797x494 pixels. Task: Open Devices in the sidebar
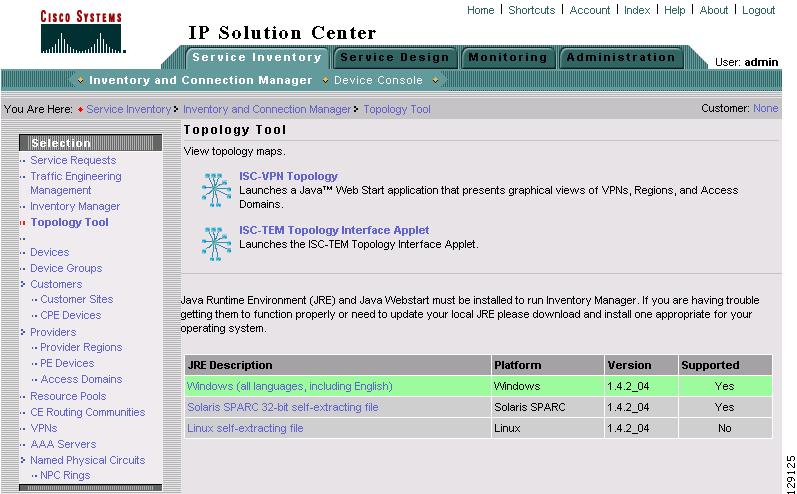49,252
